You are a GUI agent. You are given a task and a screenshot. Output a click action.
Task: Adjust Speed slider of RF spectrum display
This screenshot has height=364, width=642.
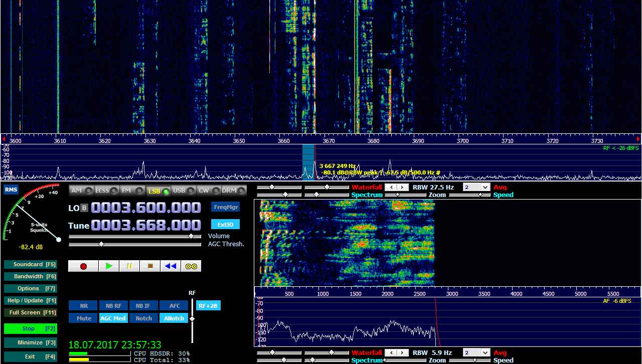click(469, 195)
